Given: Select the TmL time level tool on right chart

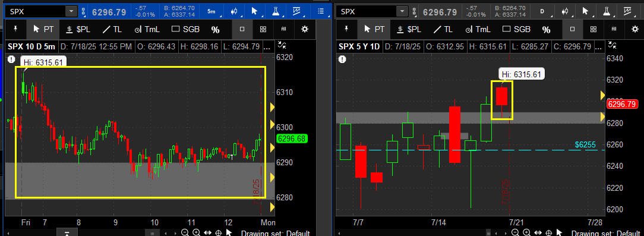Looking at the screenshot, I should point(478,29).
